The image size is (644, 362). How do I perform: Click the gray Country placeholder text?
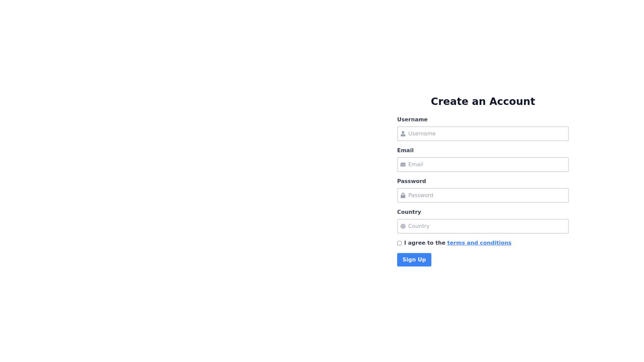coord(419,226)
